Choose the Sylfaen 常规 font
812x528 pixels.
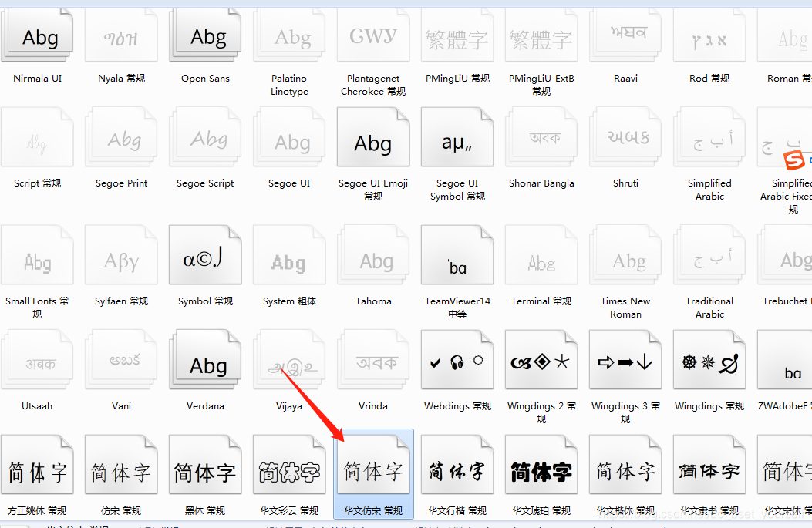(121, 254)
